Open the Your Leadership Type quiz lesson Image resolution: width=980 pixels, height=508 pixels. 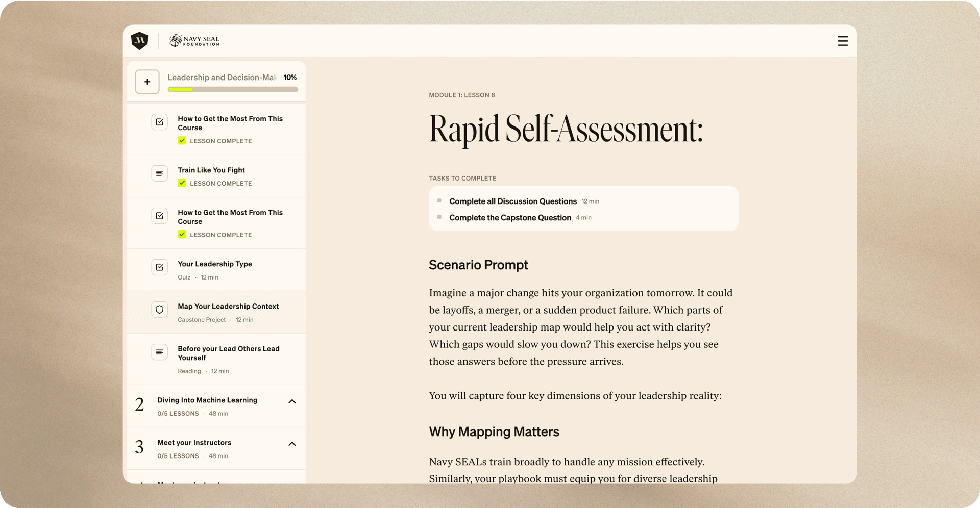pyautogui.click(x=214, y=264)
